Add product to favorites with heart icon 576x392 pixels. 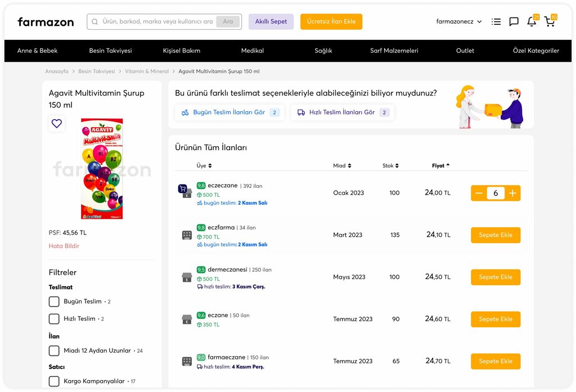pyautogui.click(x=57, y=124)
